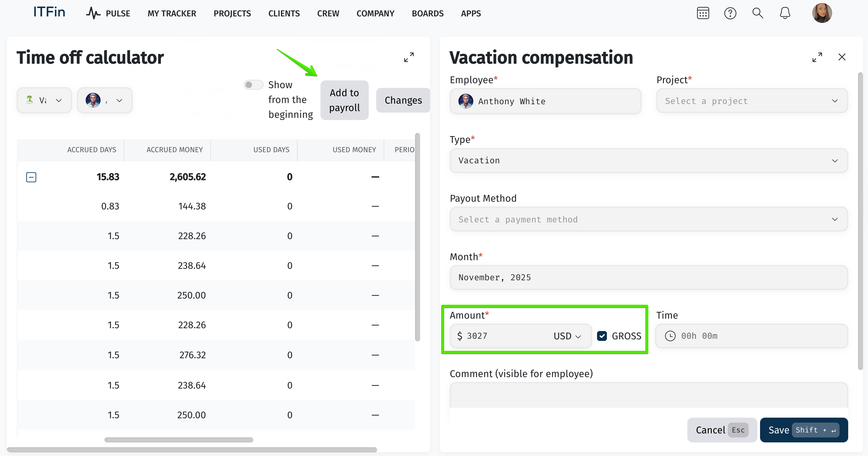The width and height of the screenshot is (868, 456).
Task: Click the user profile avatar
Action: [822, 14]
